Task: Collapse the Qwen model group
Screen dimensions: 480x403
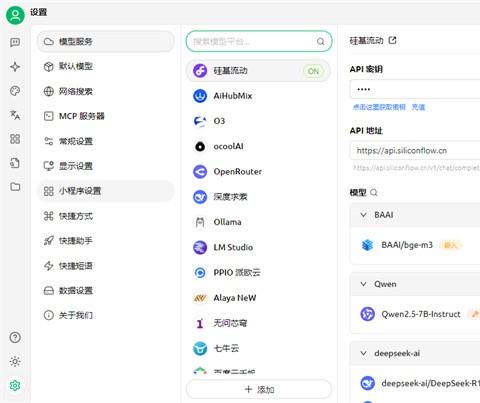Action: [x=363, y=284]
